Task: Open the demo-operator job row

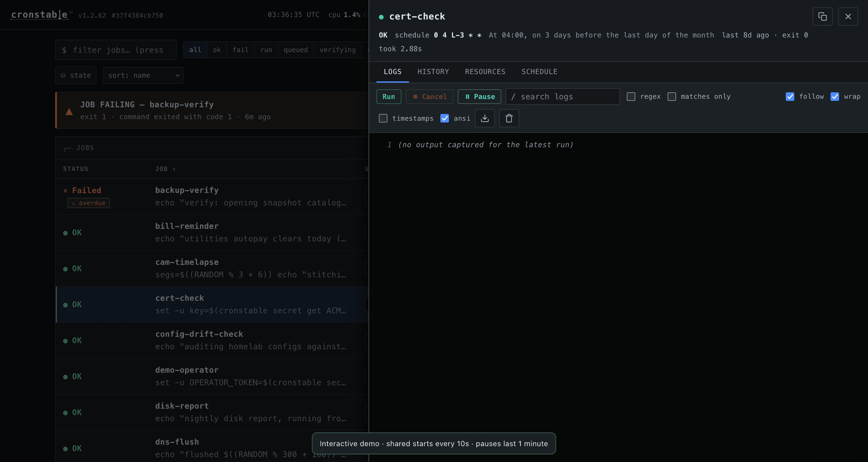Action: [212, 376]
